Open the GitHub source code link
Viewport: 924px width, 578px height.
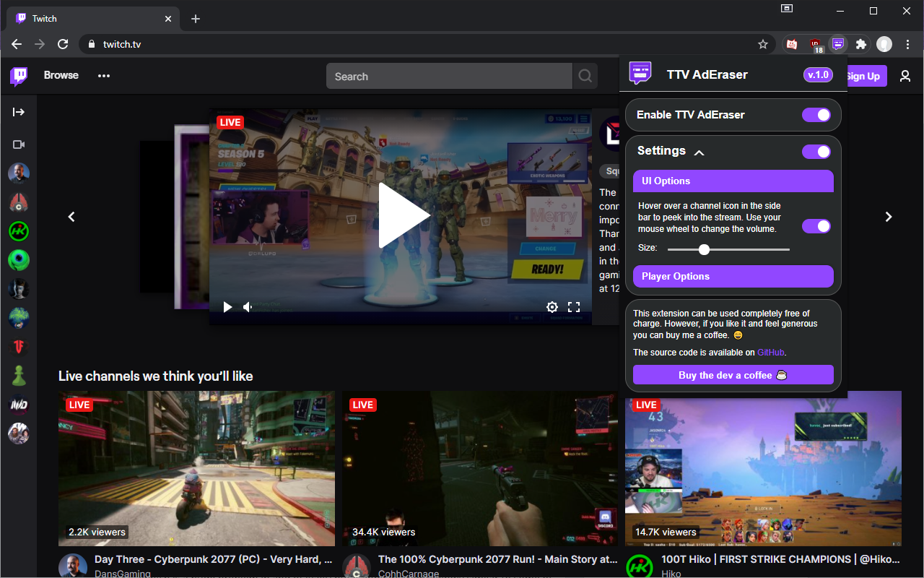coord(770,353)
